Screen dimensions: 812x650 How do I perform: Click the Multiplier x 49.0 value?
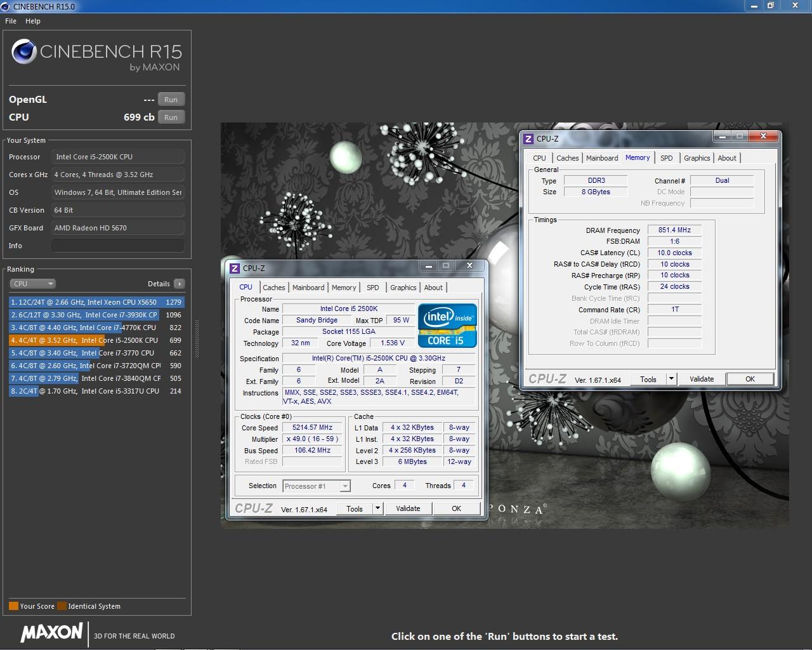click(x=313, y=439)
